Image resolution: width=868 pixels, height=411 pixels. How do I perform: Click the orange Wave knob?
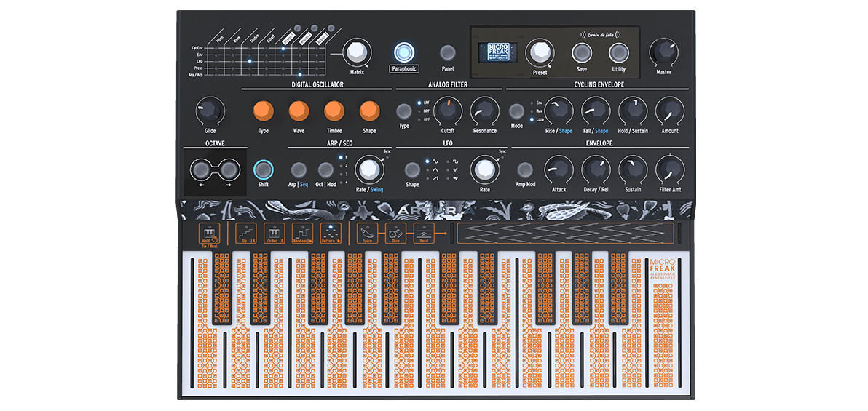click(299, 111)
